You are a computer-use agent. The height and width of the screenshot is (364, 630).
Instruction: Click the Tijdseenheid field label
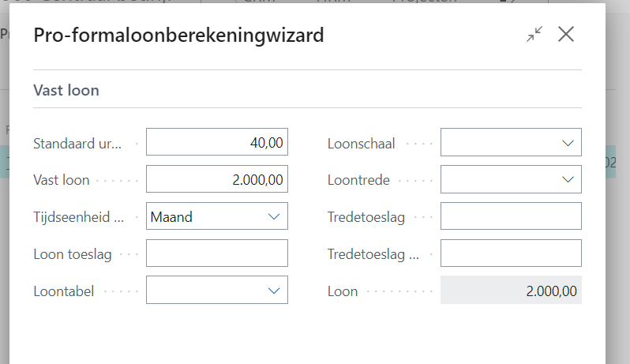pos(78,217)
